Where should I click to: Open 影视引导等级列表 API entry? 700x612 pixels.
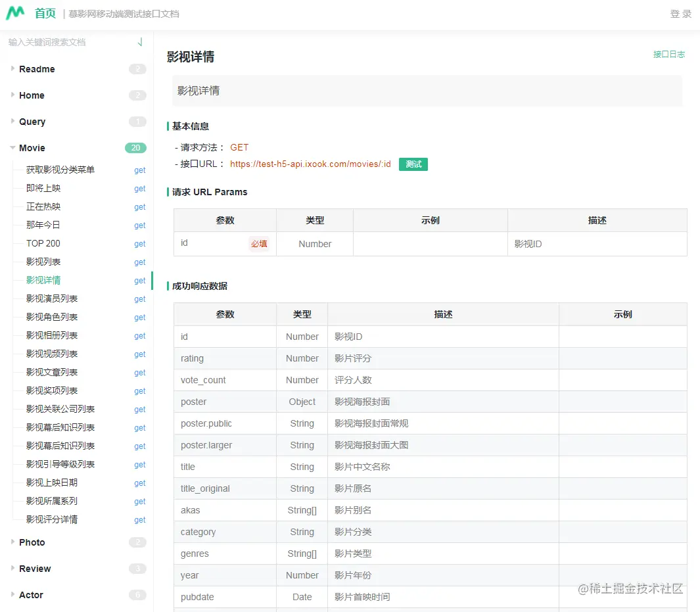(60, 464)
